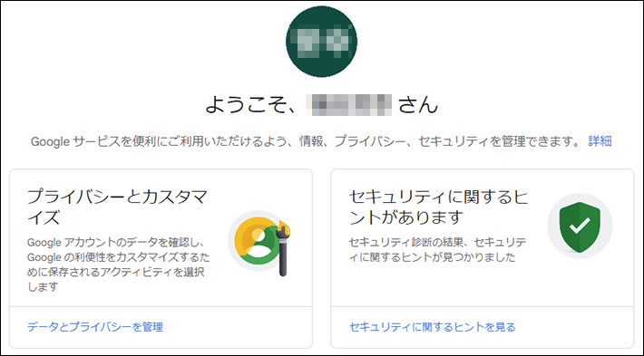The width and height of the screenshot is (644, 356).
Task: Click the Google アカウントのデータを確認し description text
Action: (119, 265)
